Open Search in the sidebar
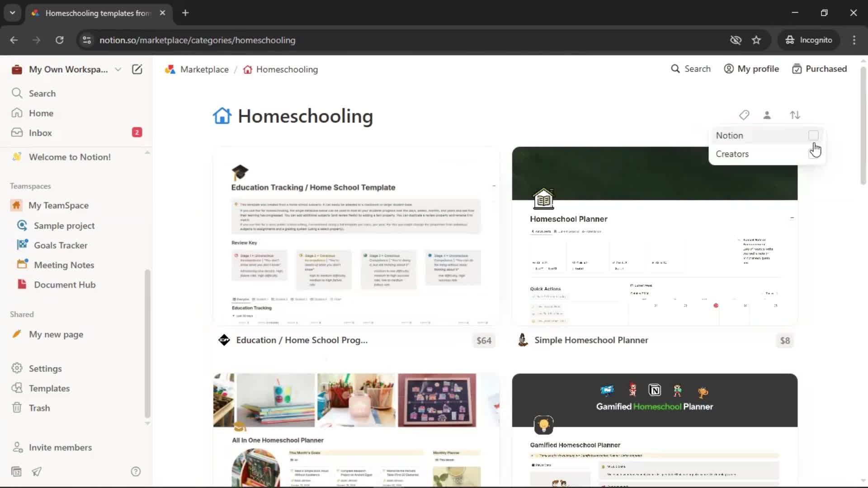Image resolution: width=868 pixels, height=488 pixels. pos(42,94)
